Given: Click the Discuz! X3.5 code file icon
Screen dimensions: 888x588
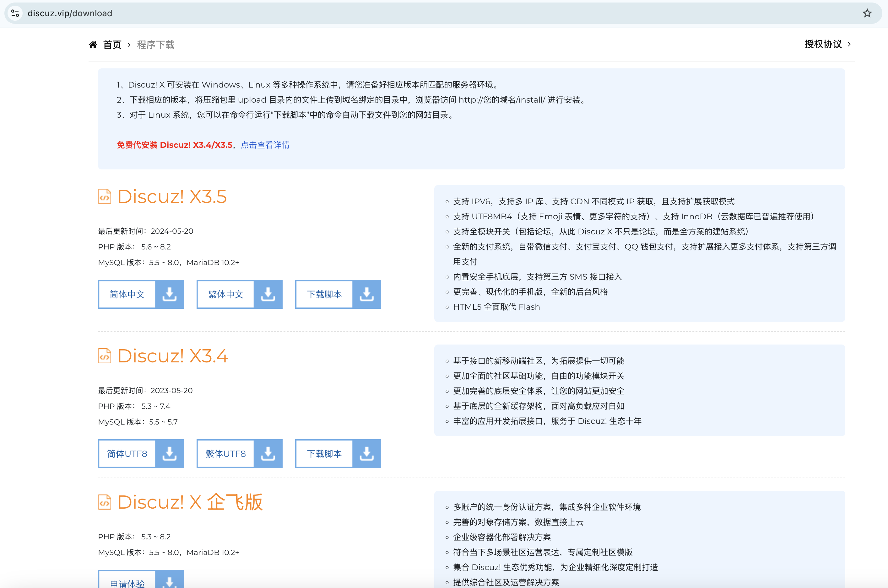Looking at the screenshot, I should [105, 196].
